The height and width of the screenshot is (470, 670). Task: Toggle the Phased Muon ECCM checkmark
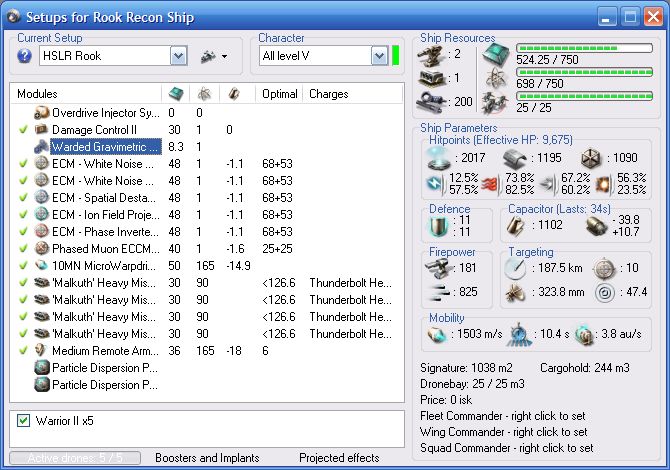tap(23, 248)
